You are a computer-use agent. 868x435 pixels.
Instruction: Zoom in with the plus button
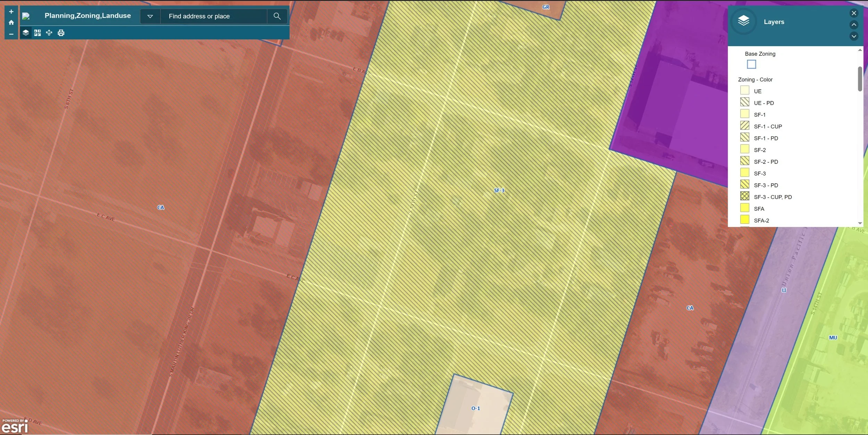pyautogui.click(x=11, y=11)
